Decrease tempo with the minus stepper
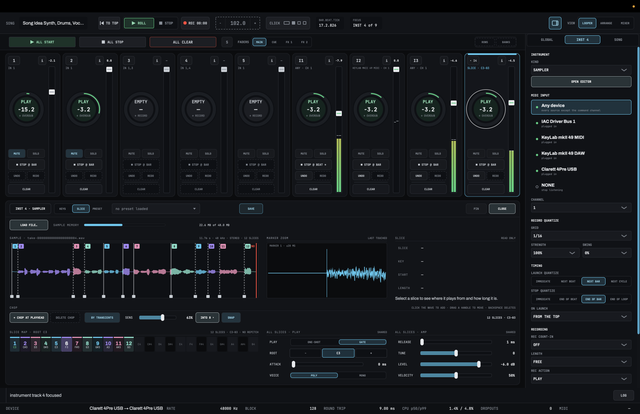640x414 pixels. point(221,23)
